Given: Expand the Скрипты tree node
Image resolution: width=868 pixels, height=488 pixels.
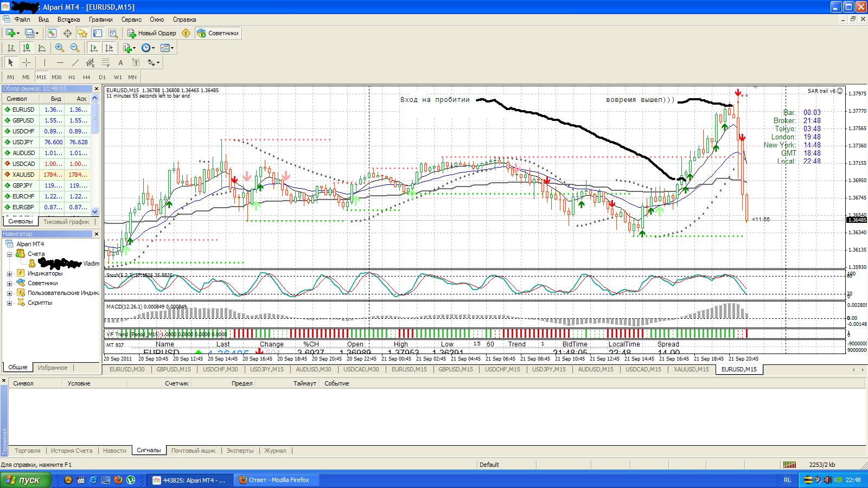Looking at the screenshot, I should point(9,303).
